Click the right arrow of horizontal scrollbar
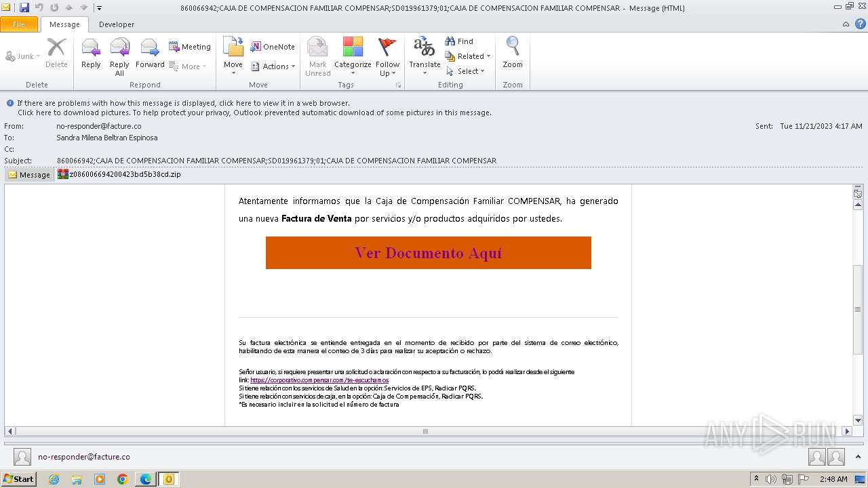Viewport: 868px width, 488px height. tap(847, 431)
